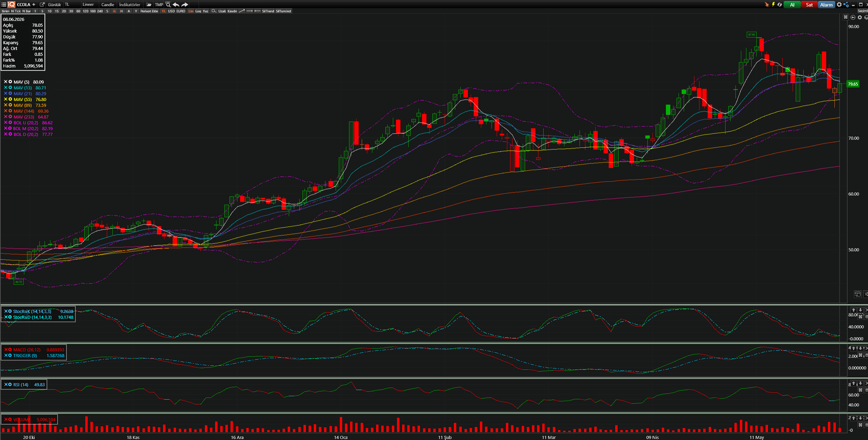Toggle visibility circle for MAV (13)
The width and height of the screenshot is (868, 440).
pyautogui.click(x=10, y=88)
